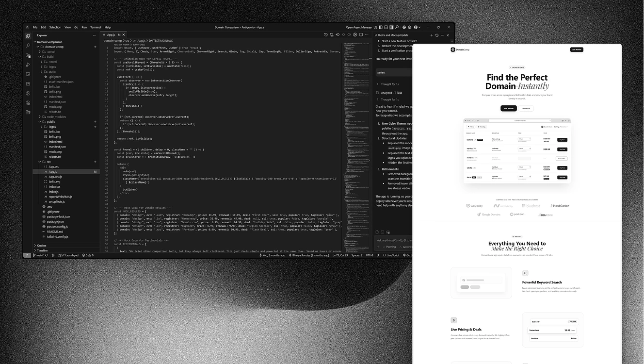644x364 pixels.
Task: Click the Open Agent Manager button
Action: pyautogui.click(x=359, y=27)
